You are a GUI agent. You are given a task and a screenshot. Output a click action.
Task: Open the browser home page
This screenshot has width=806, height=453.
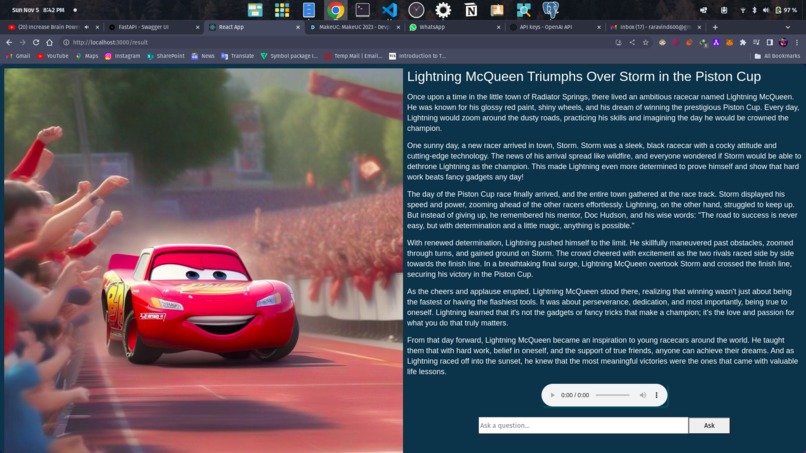coord(49,42)
